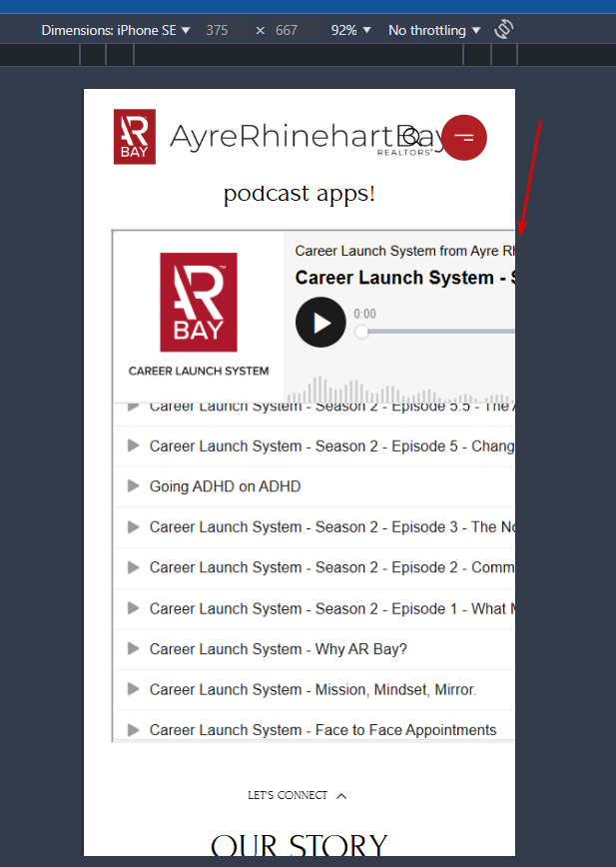The image size is (616, 867).
Task: Click the podcast apps! heading text
Action: coord(299,194)
